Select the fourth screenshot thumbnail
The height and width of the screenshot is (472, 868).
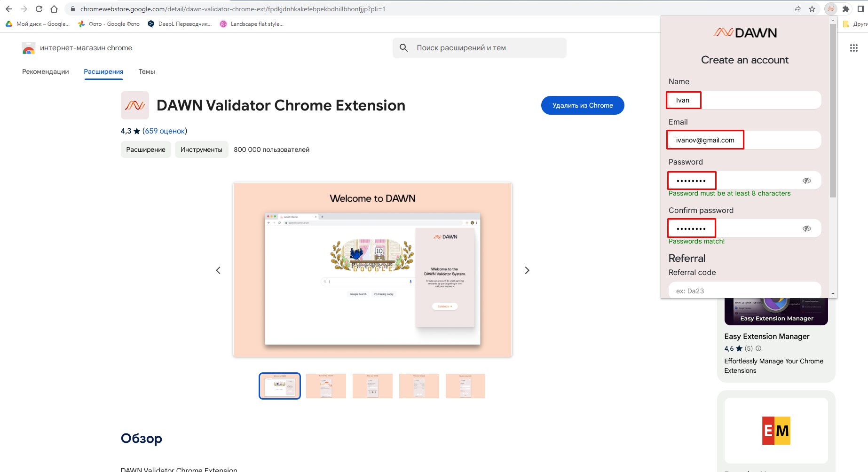point(419,386)
